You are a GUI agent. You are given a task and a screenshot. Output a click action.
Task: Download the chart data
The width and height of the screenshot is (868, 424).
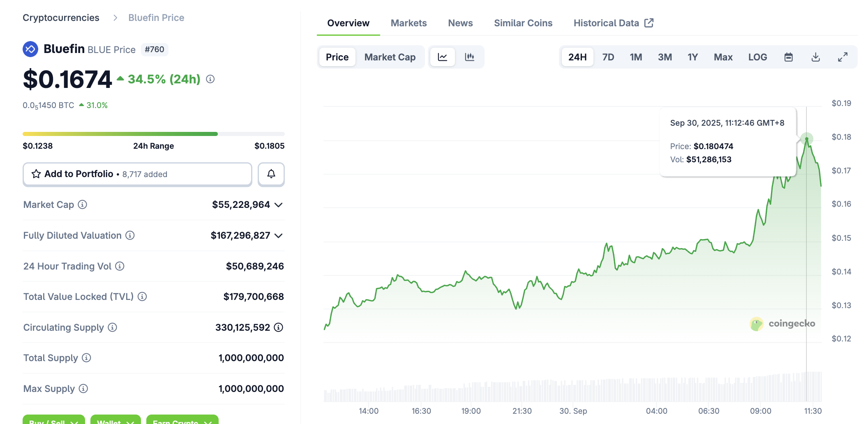[815, 57]
